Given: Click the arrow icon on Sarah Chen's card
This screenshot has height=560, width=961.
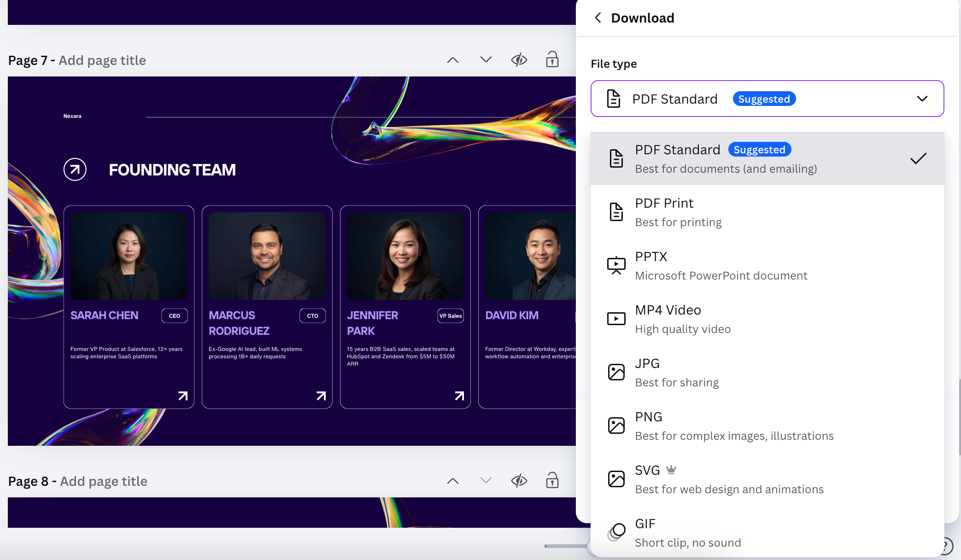Looking at the screenshot, I should (x=183, y=396).
